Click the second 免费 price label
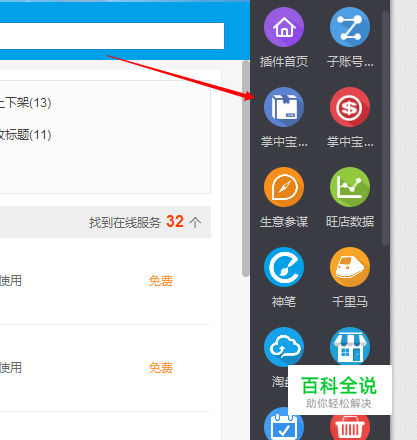 click(x=161, y=368)
